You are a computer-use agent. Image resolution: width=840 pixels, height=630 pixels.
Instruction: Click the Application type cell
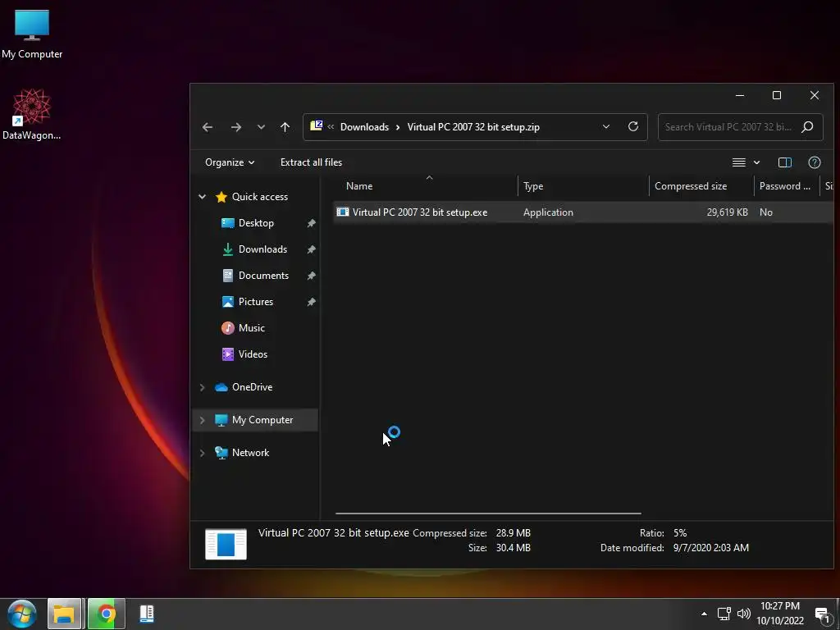pos(548,212)
